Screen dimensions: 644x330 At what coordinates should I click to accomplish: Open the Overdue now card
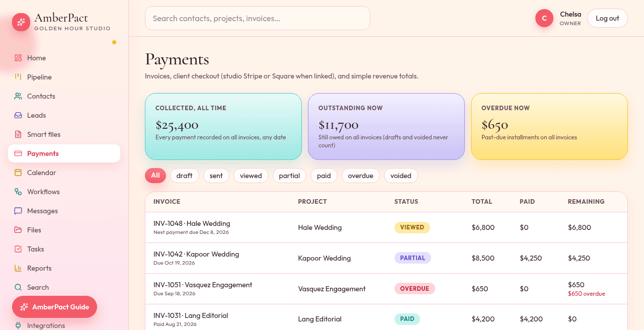click(x=549, y=126)
